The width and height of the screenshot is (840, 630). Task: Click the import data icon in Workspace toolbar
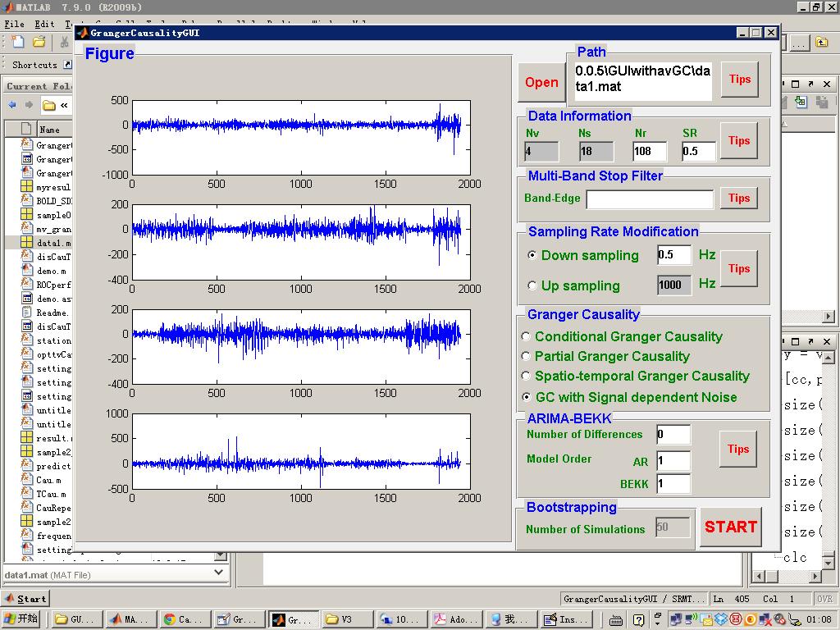800,102
